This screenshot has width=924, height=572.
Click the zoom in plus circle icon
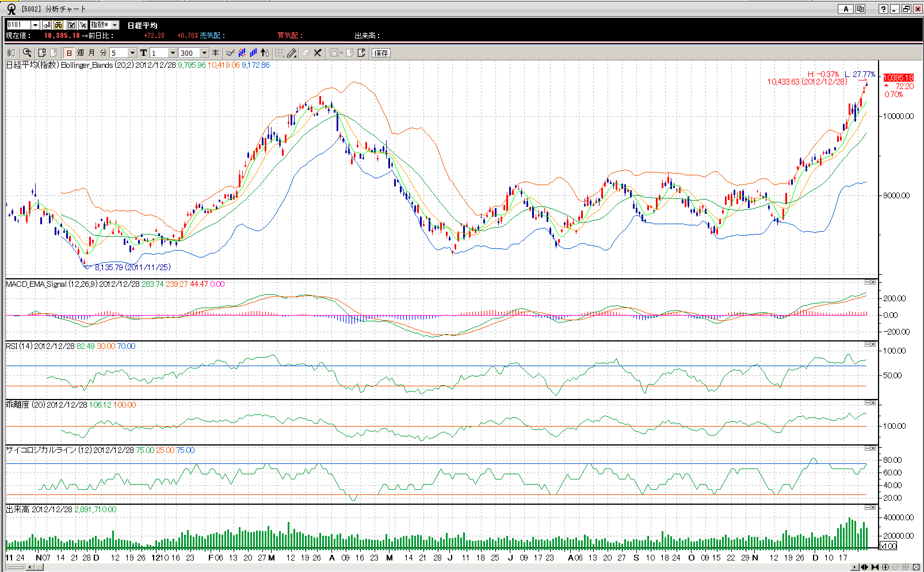tap(885, 567)
